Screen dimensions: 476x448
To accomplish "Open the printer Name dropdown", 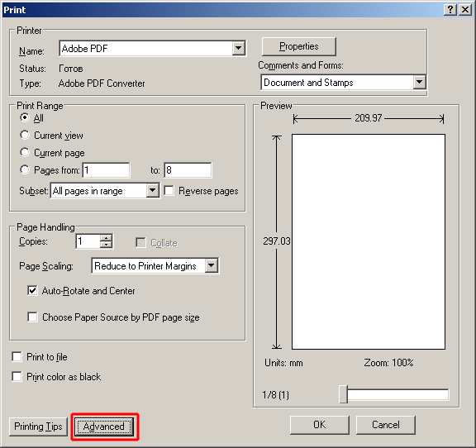I will pyautogui.click(x=239, y=48).
